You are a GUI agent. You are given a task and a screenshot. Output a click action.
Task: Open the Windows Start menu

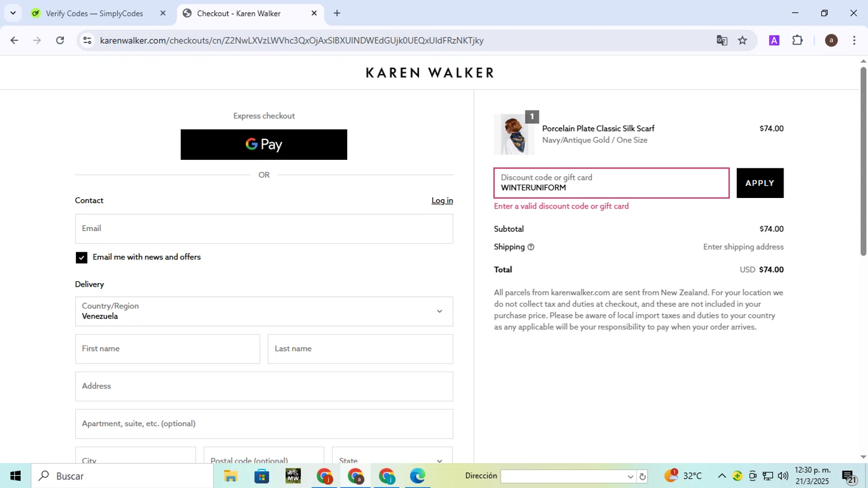(x=16, y=476)
